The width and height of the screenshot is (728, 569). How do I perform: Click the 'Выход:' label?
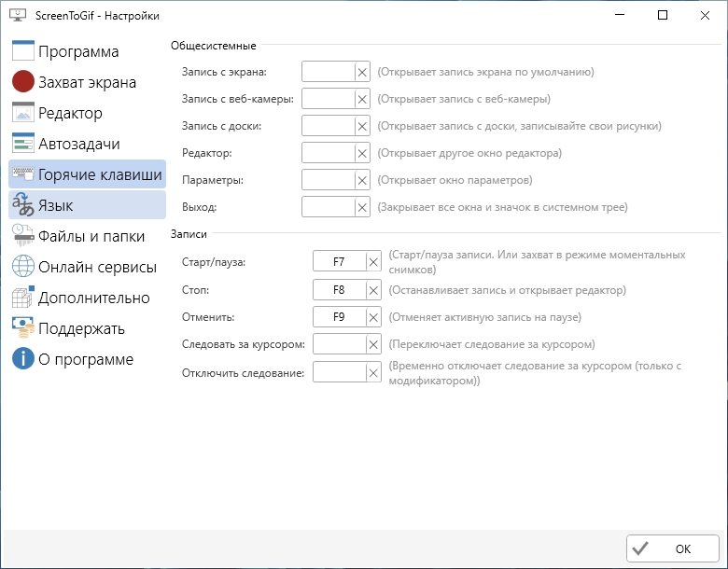tap(199, 207)
